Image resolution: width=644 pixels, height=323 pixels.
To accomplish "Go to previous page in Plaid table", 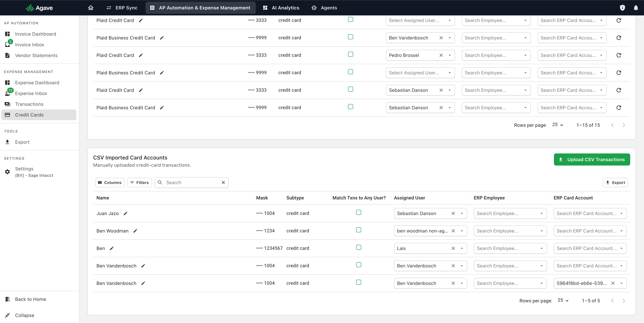I will pyautogui.click(x=612, y=125).
